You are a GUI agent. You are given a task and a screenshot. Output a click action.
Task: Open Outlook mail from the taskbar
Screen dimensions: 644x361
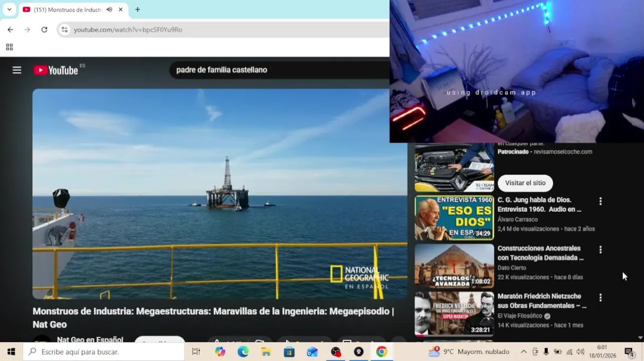pyautogui.click(x=312, y=352)
